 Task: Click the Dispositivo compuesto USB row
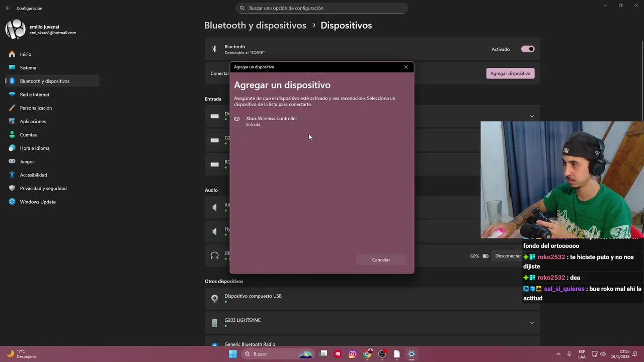(372, 298)
